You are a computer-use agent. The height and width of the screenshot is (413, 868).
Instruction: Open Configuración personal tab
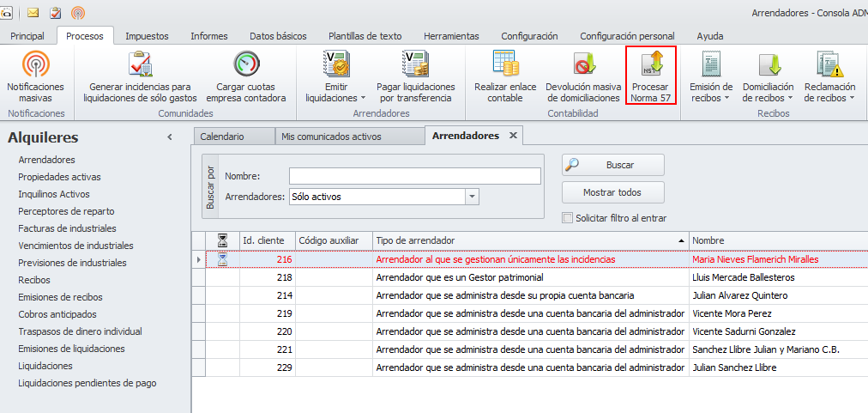coord(627,36)
